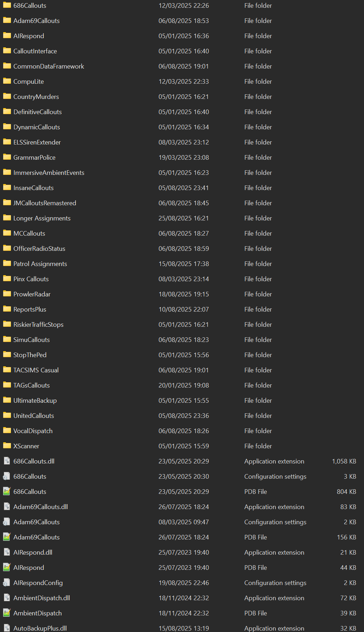The image size is (364, 632).
Task: Click the SimuCallouts folder name
Action: pyautogui.click(x=31, y=340)
